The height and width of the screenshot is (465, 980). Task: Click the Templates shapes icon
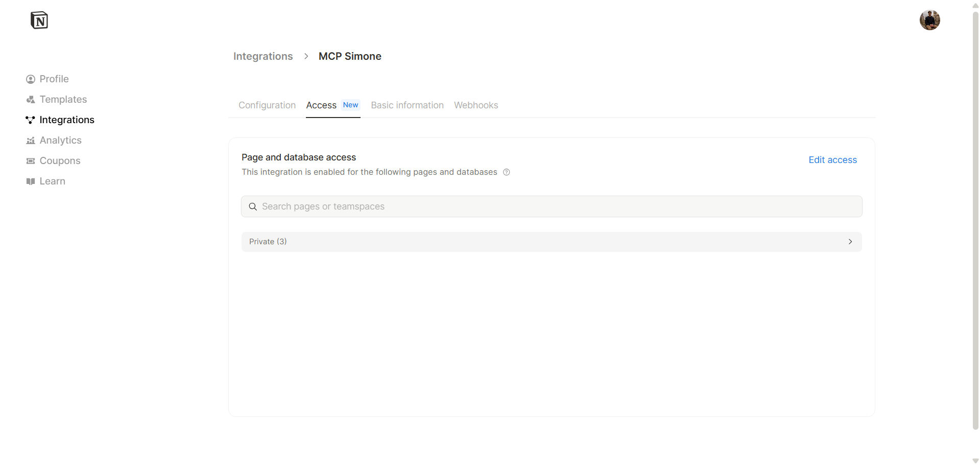[31, 100]
